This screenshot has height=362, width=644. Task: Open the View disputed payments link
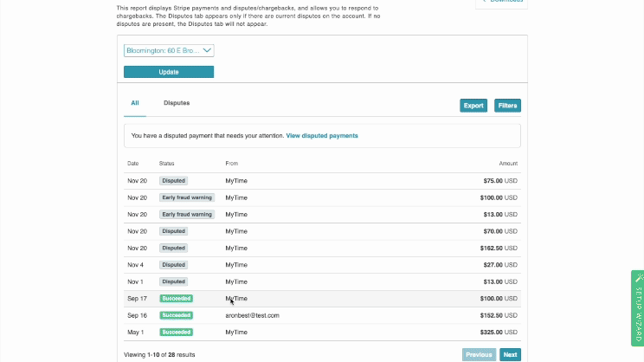coord(322,136)
